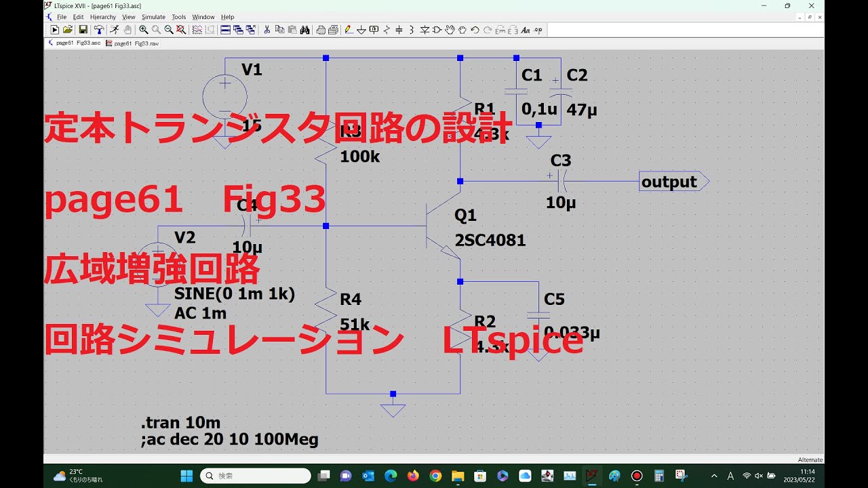
Task: Show hidden system tray icons
Action: coord(714,476)
